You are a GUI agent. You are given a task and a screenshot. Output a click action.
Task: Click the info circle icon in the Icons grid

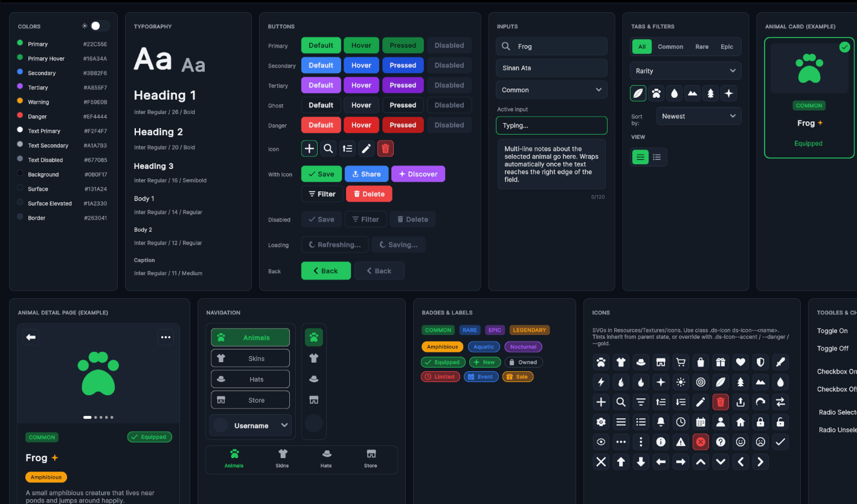click(661, 442)
